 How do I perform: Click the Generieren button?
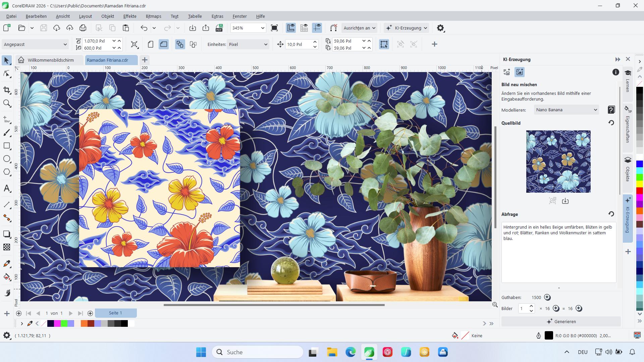coord(560,321)
